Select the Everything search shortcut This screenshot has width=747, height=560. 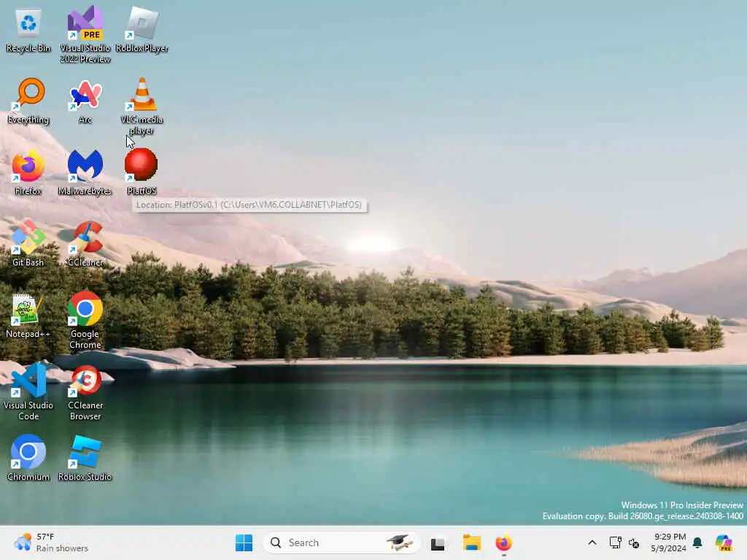coord(28,101)
